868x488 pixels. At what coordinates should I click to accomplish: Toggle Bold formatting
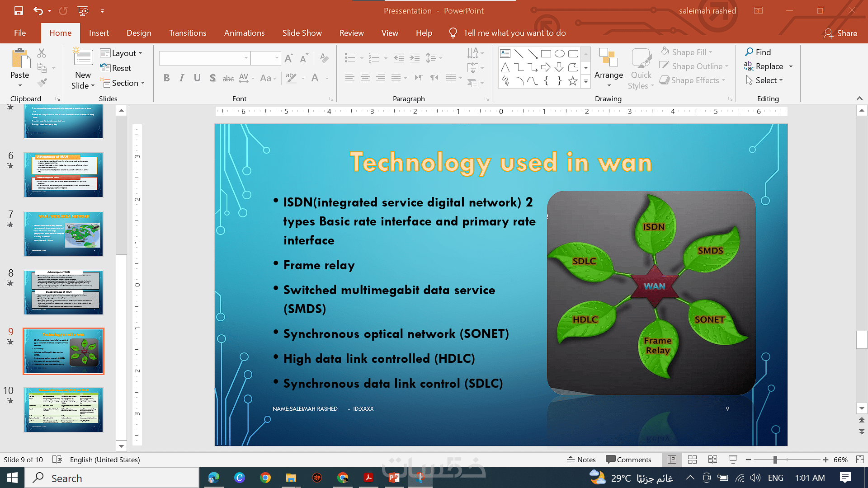166,78
